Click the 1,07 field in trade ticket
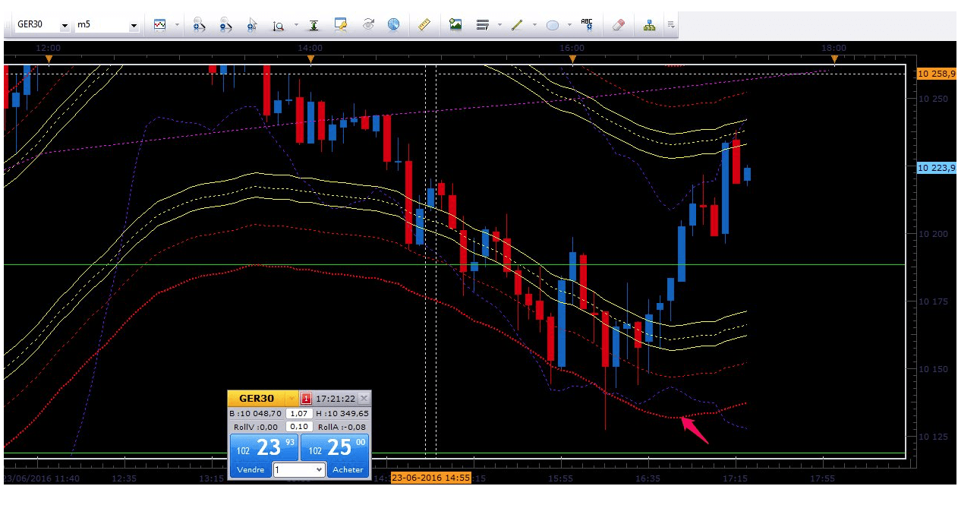The height and width of the screenshot is (524, 980). point(299,414)
